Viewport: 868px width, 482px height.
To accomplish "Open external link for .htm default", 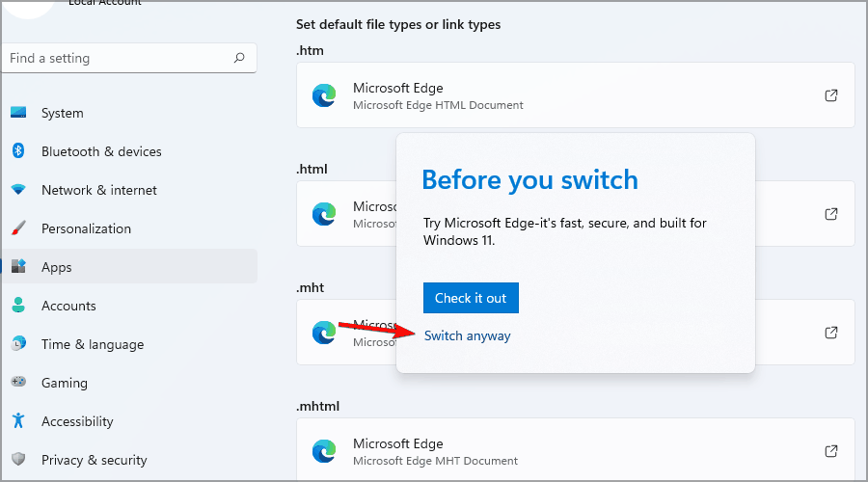I will (x=830, y=95).
